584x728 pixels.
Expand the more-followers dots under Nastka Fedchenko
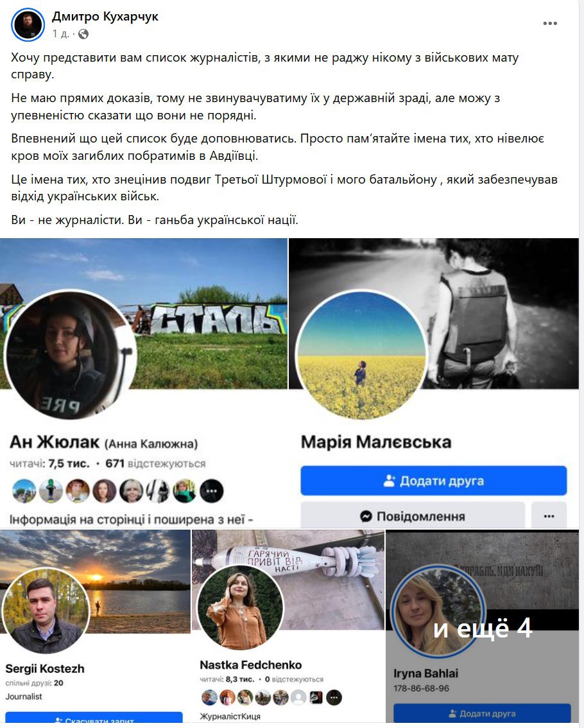334,697
